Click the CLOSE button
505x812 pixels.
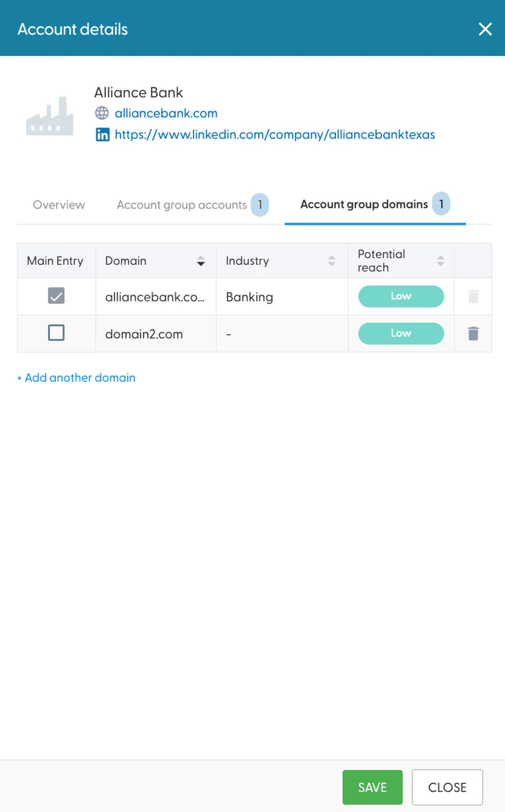coord(447,787)
